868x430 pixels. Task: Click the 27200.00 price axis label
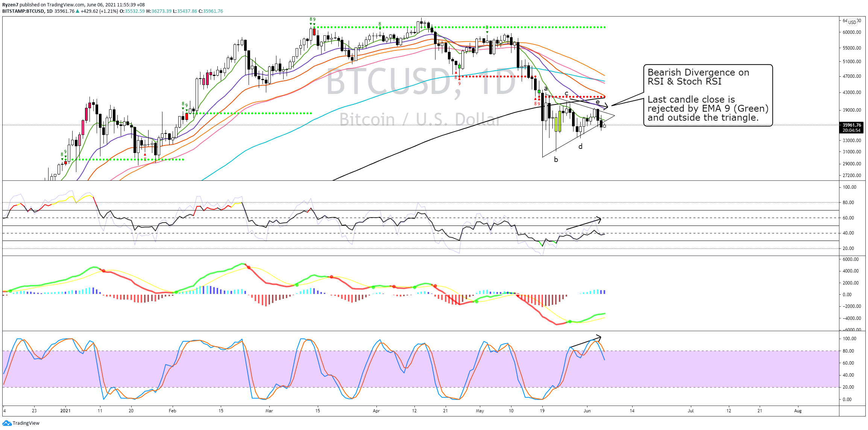click(852, 176)
